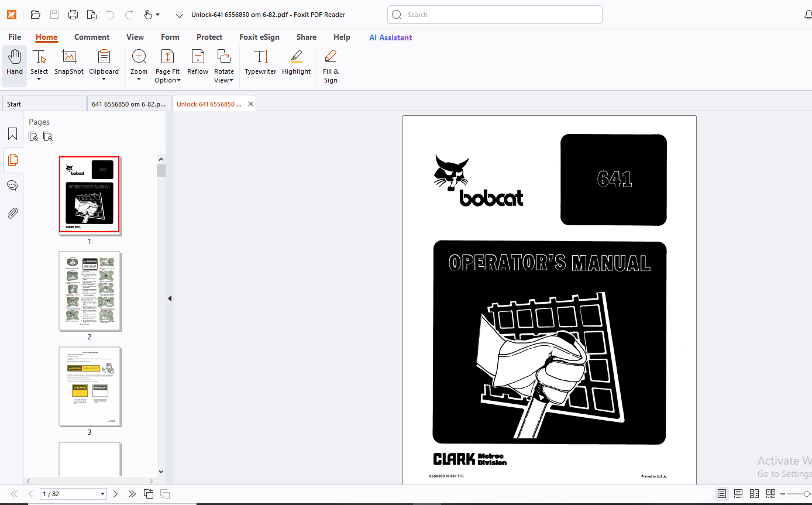Viewport: 812px width, 505px height.
Task: Go to the next page
Action: 116,494
